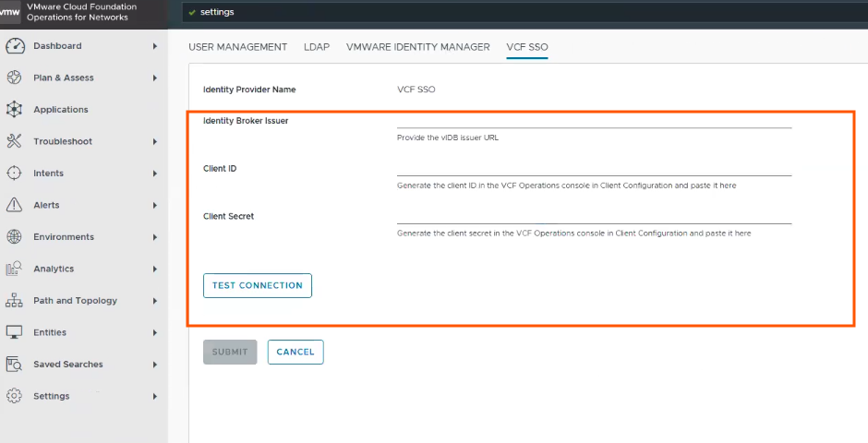This screenshot has width=868, height=443.
Task: Open Dashboard in the sidebar
Action: click(x=57, y=46)
